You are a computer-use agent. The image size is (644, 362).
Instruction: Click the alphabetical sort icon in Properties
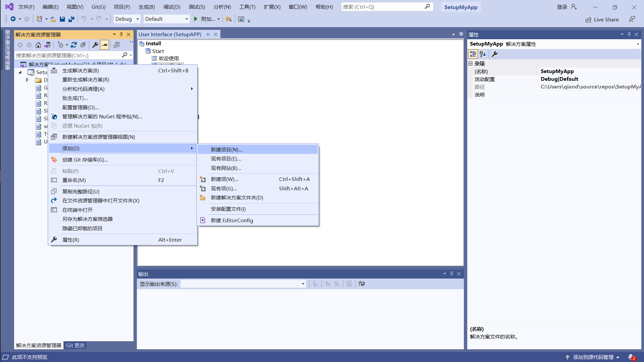pyautogui.click(x=483, y=54)
